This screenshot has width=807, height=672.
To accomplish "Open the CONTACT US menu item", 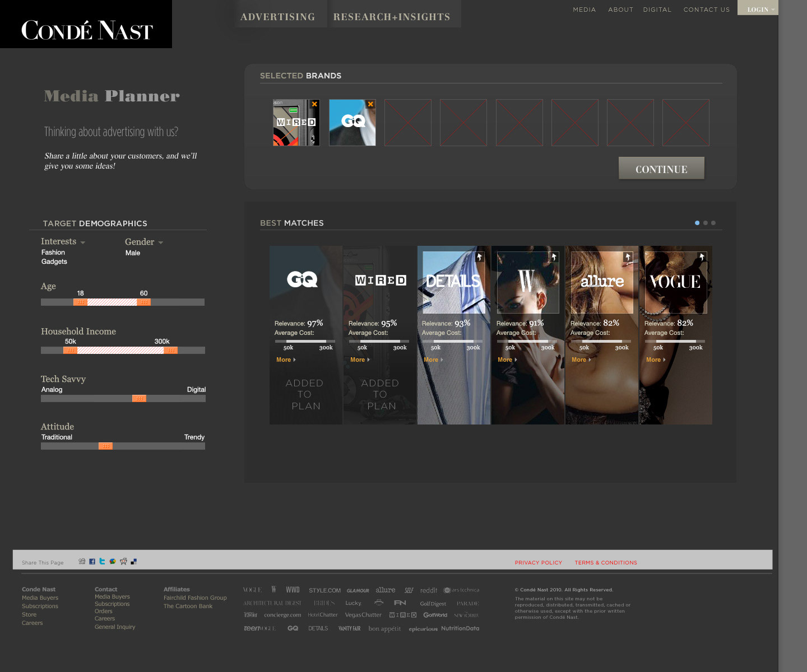I will pyautogui.click(x=707, y=10).
